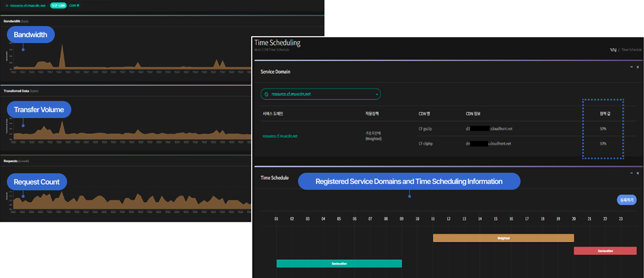Select the green Geolocation schedule bar

338,264
